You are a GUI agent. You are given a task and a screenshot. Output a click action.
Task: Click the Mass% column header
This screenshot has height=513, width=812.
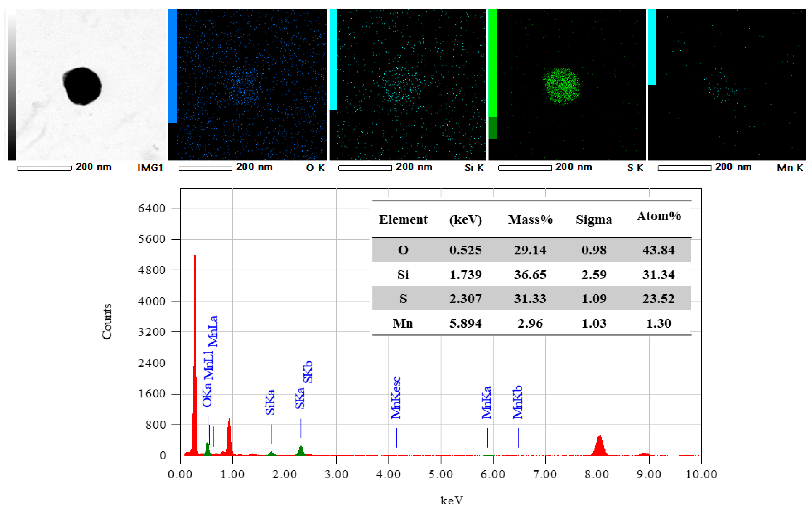530,220
